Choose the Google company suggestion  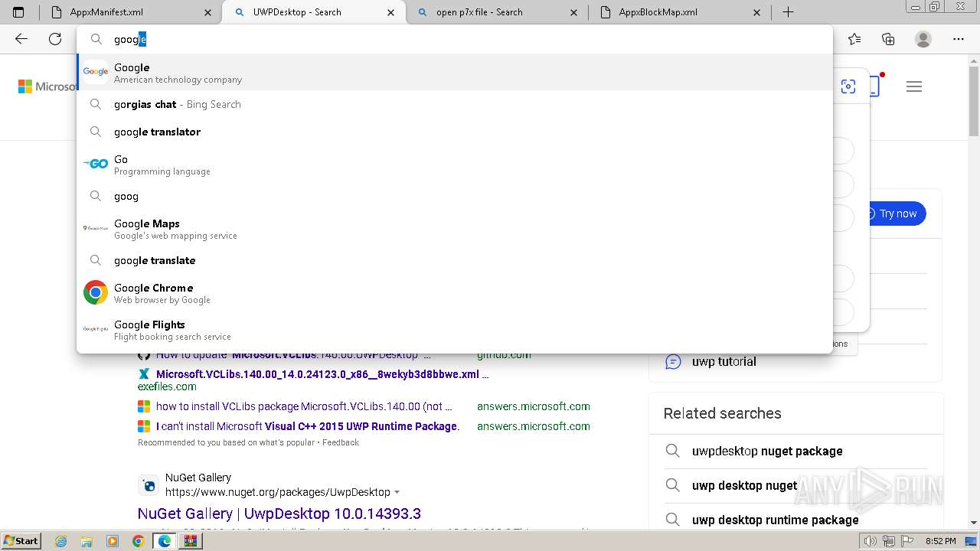coord(455,72)
